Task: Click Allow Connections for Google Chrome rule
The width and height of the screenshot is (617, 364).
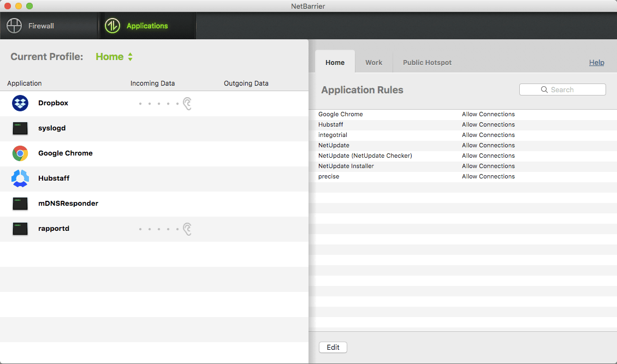Action: click(488, 114)
